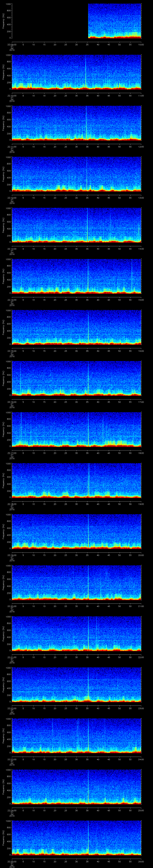Click the 22:09:00 start time label
This screenshot has height=868, width=153.
click(x=12, y=44)
